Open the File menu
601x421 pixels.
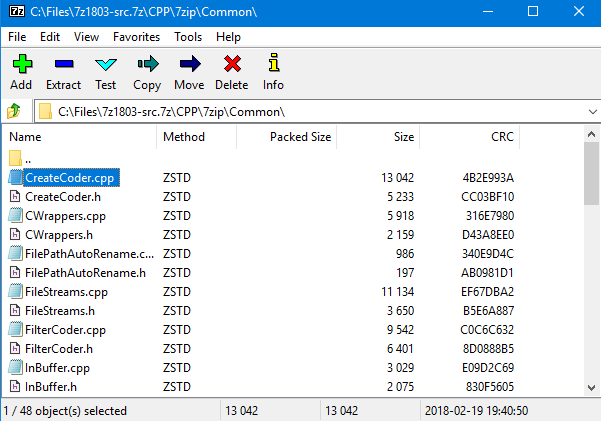pos(17,37)
